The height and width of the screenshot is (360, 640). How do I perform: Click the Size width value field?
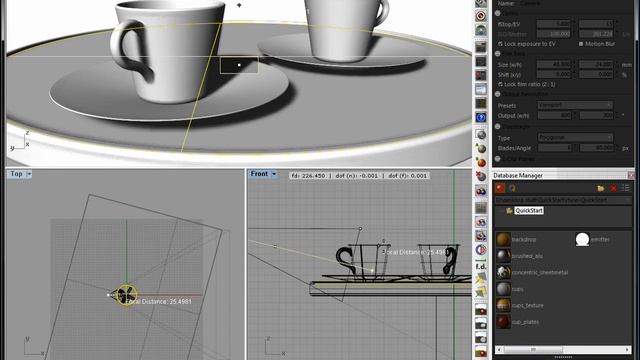[554, 64]
